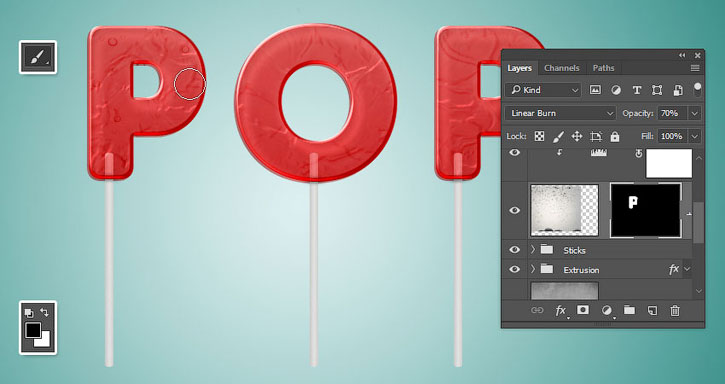725x384 pixels.
Task: Select the gray texture layer thumbnail at bottom
Action: [x=565, y=291]
